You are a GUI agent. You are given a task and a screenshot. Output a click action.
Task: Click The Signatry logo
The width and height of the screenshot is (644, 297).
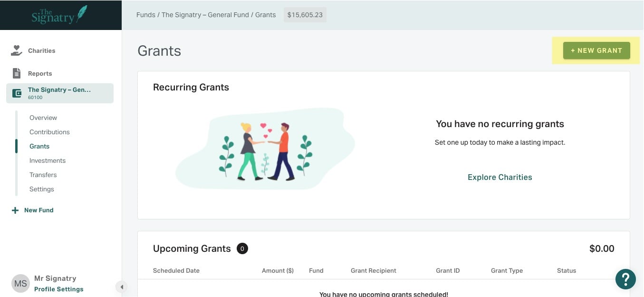[x=59, y=15]
